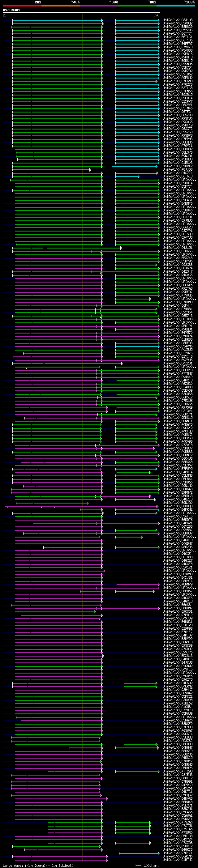The image size is (198, 868).
Task: Click the UniRef100_Q42347 label
Action: (x=178, y=272)
